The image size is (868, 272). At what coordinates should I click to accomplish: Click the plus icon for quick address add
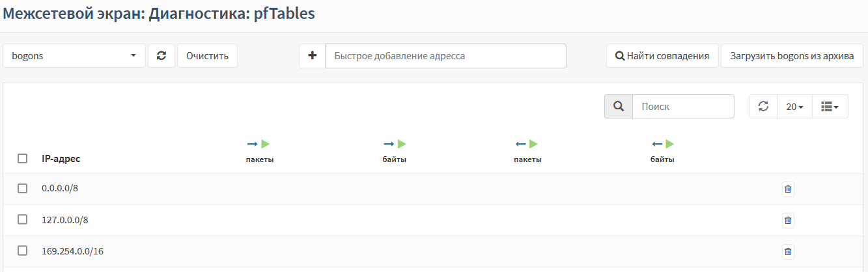(x=312, y=56)
